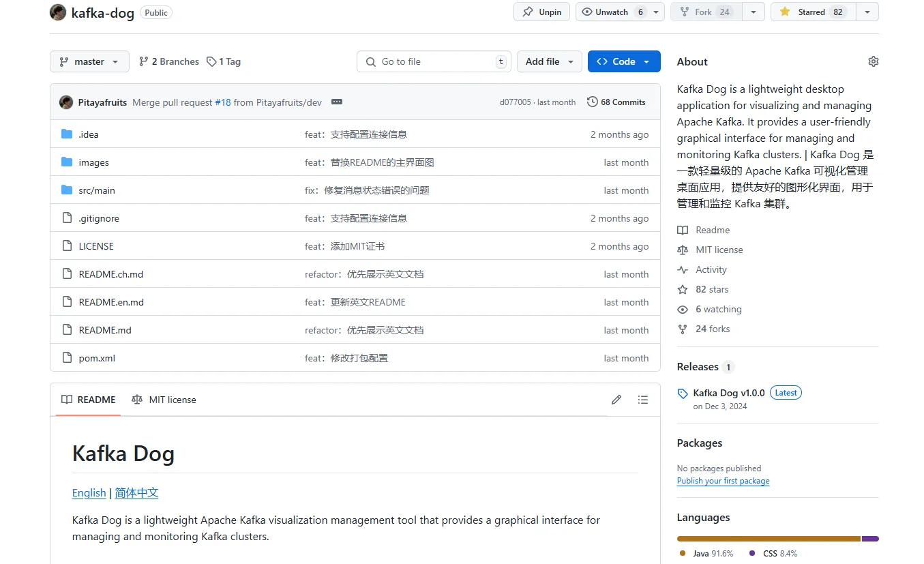
Task: Click the Java segment of the language bar
Action: pyautogui.click(x=769, y=539)
